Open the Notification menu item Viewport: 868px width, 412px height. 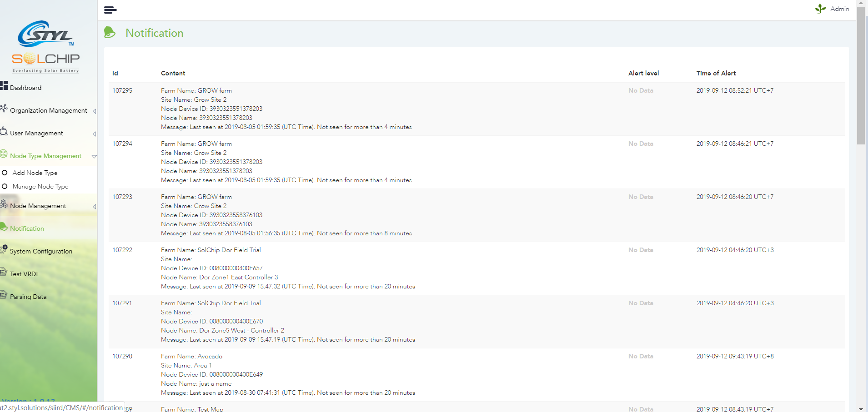click(x=27, y=228)
